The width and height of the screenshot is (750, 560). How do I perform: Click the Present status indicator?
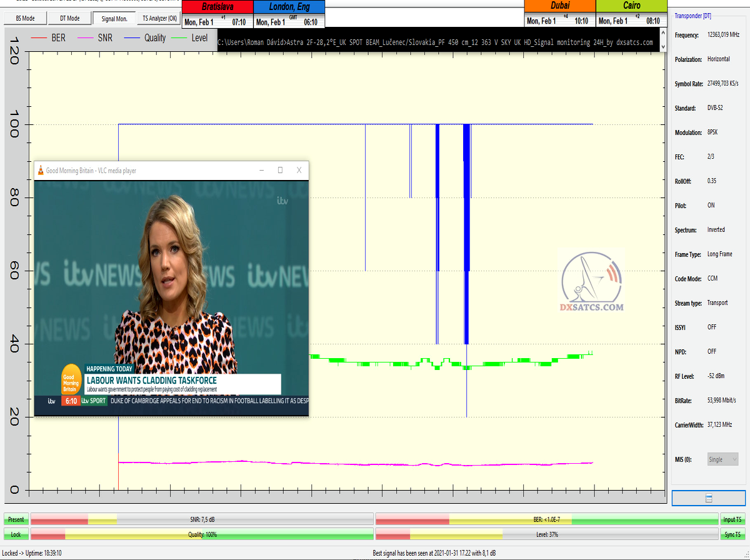(16, 519)
